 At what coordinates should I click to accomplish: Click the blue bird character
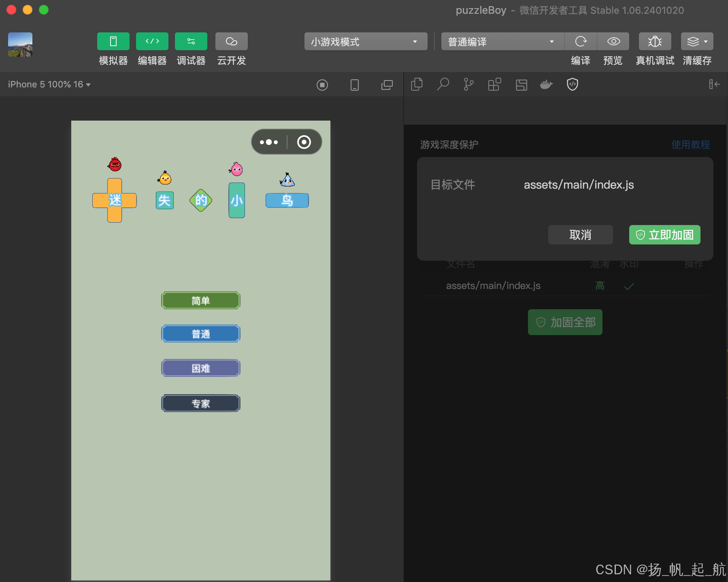point(287,179)
